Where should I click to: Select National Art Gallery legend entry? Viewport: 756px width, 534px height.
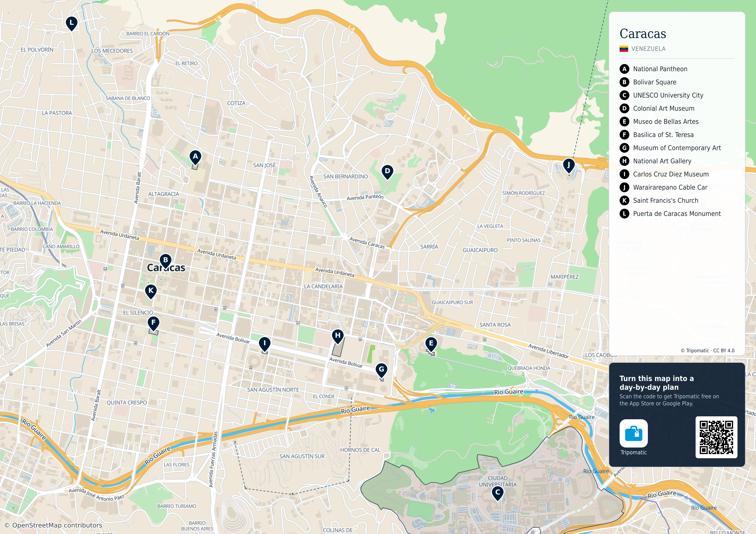662,161
